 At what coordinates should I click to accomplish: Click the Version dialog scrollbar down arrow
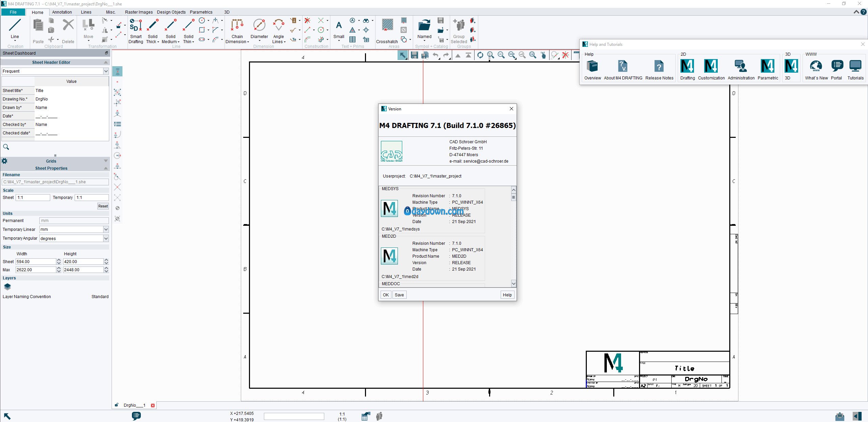click(x=514, y=283)
